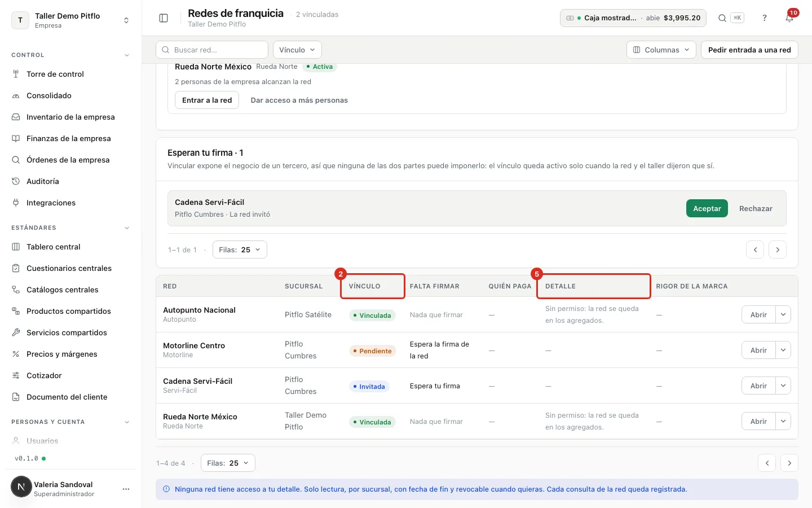The height and width of the screenshot is (508, 812).
Task: Toggle the sidebar panel icon
Action: pos(164,18)
